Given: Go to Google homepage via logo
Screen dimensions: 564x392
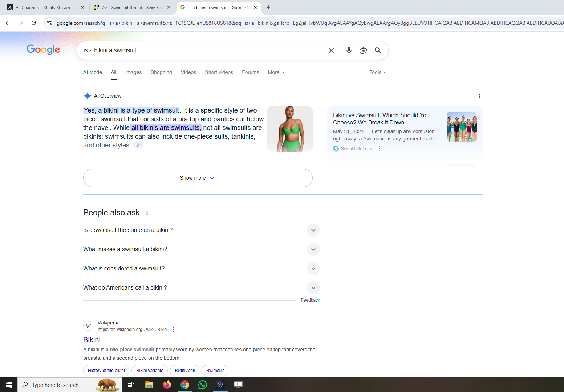Looking at the screenshot, I should coord(43,50).
